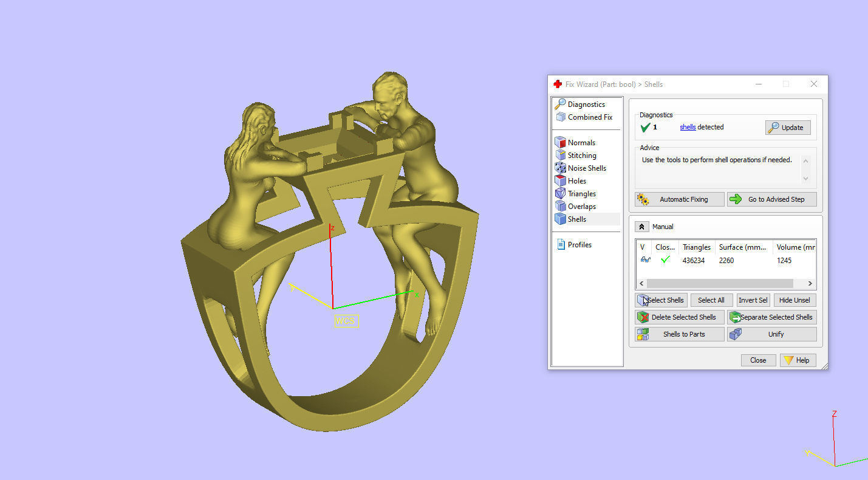Minimize the Fix Wizard window
This screenshot has width=868, height=480.
pyautogui.click(x=757, y=84)
